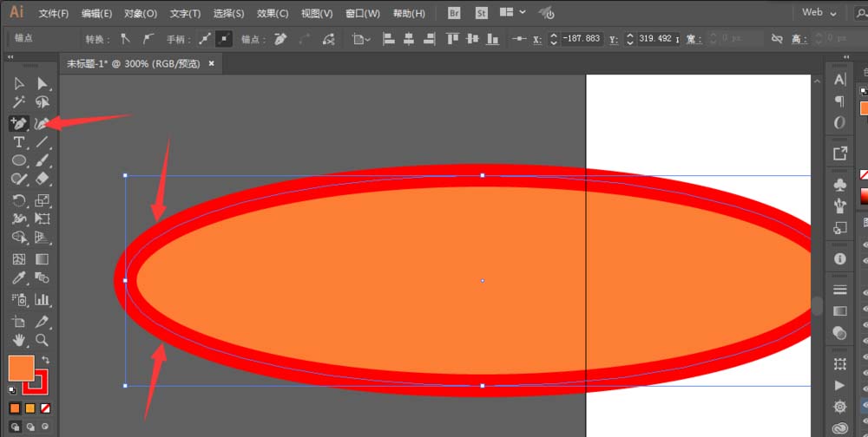Select the Perspective Grid tool

(x=42, y=238)
